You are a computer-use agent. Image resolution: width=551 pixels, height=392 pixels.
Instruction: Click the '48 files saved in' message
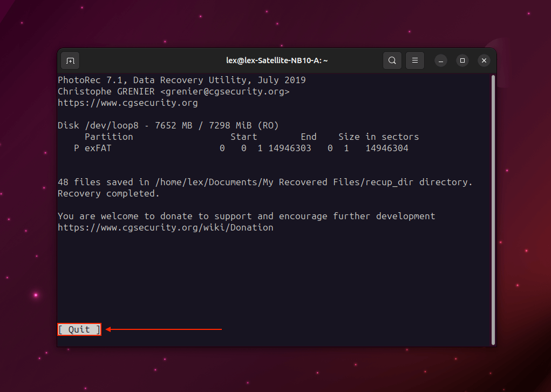[266, 182]
